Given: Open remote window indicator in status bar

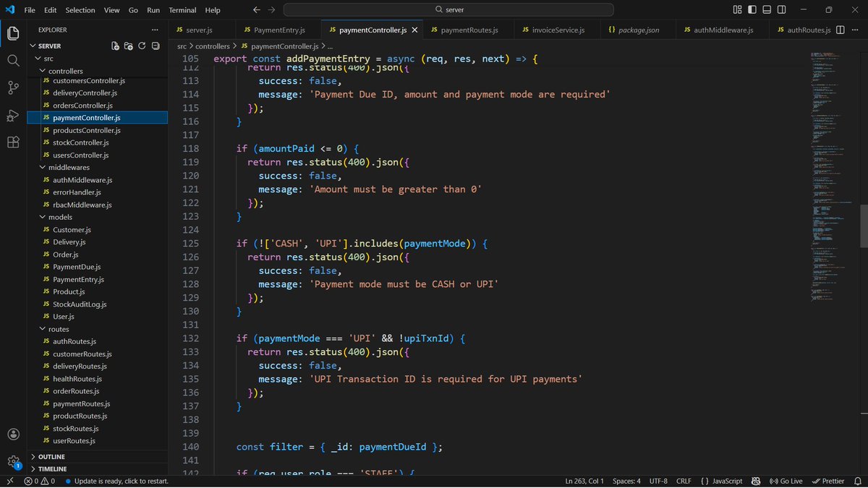Looking at the screenshot, I should point(9,481).
